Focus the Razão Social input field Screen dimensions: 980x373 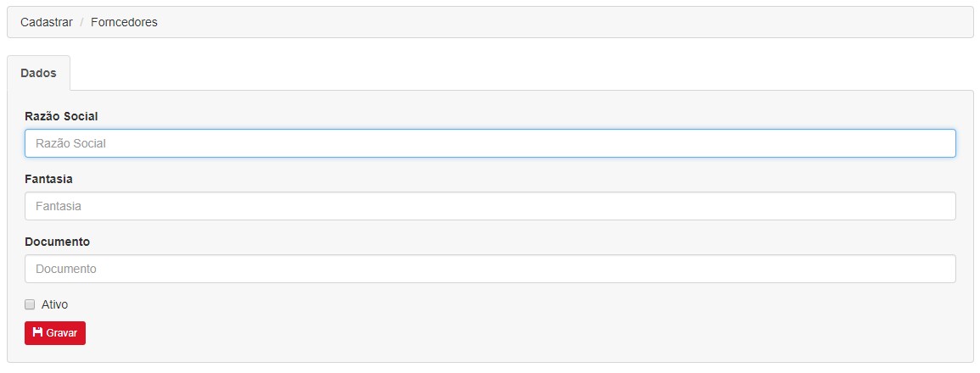point(490,143)
